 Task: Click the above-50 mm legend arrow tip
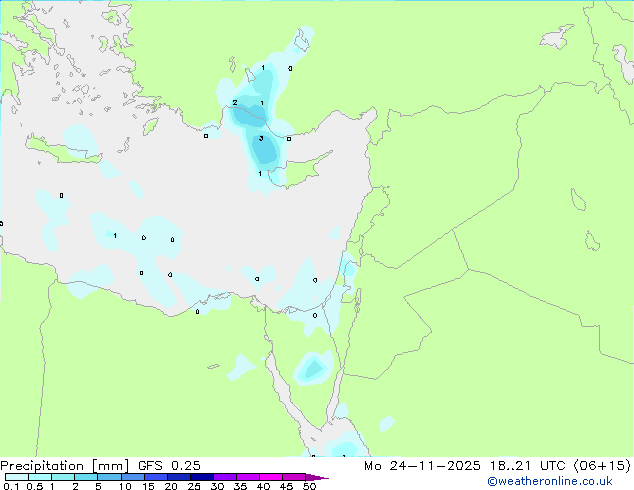point(317,477)
